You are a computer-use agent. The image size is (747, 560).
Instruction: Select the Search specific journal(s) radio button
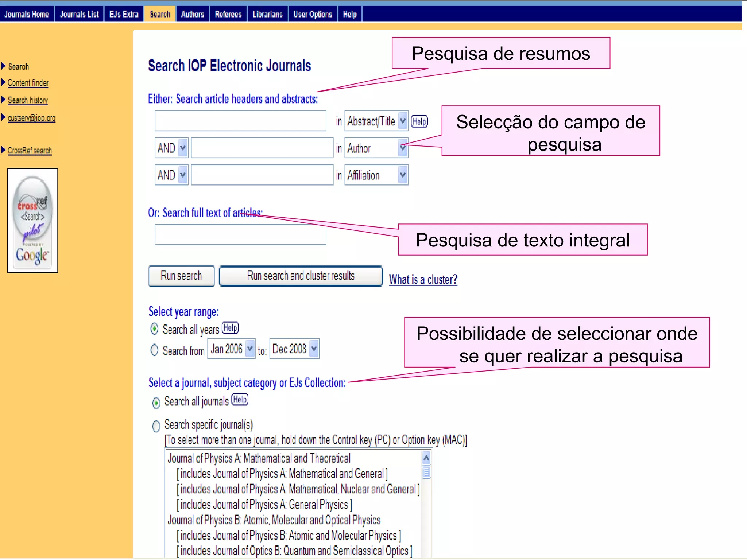[x=156, y=426]
